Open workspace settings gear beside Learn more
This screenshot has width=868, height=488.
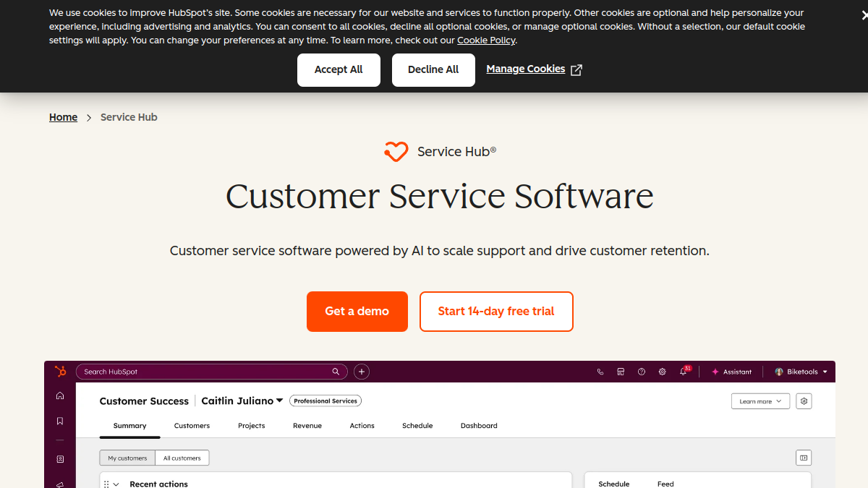pos(804,401)
